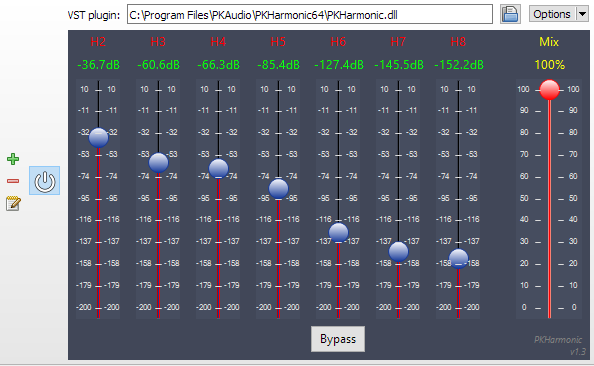Viewport: 594px width, 366px height.
Task: Select the H3 slider handle
Action: pyautogui.click(x=158, y=163)
